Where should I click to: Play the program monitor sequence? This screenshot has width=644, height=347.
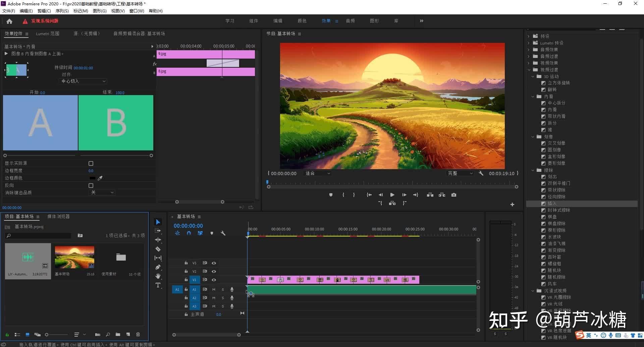(x=392, y=195)
